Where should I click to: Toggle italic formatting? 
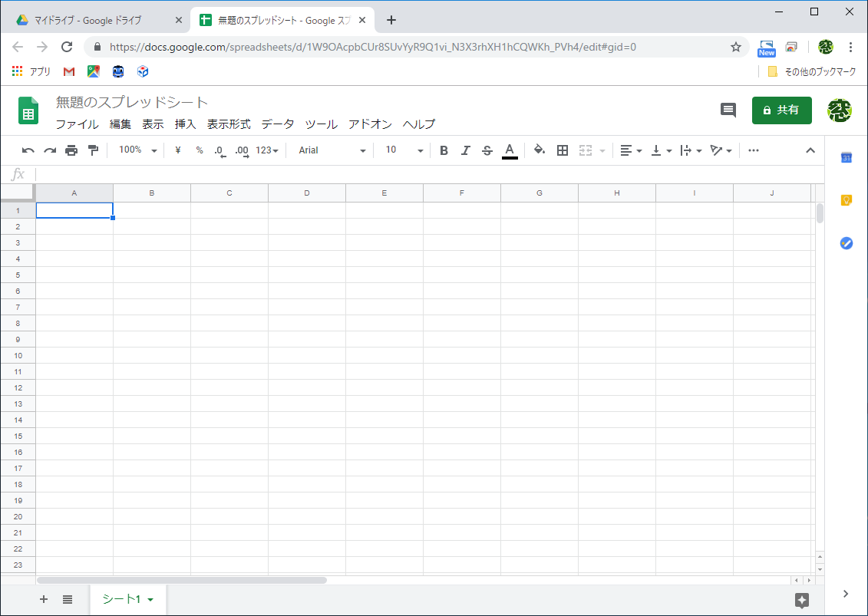pyautogui.click(x=465, y=150)
